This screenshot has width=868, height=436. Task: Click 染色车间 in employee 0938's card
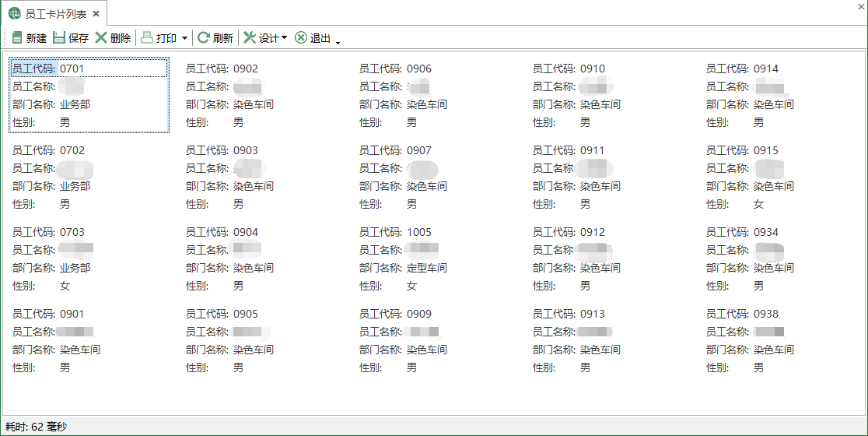click(x=773, y=350)
